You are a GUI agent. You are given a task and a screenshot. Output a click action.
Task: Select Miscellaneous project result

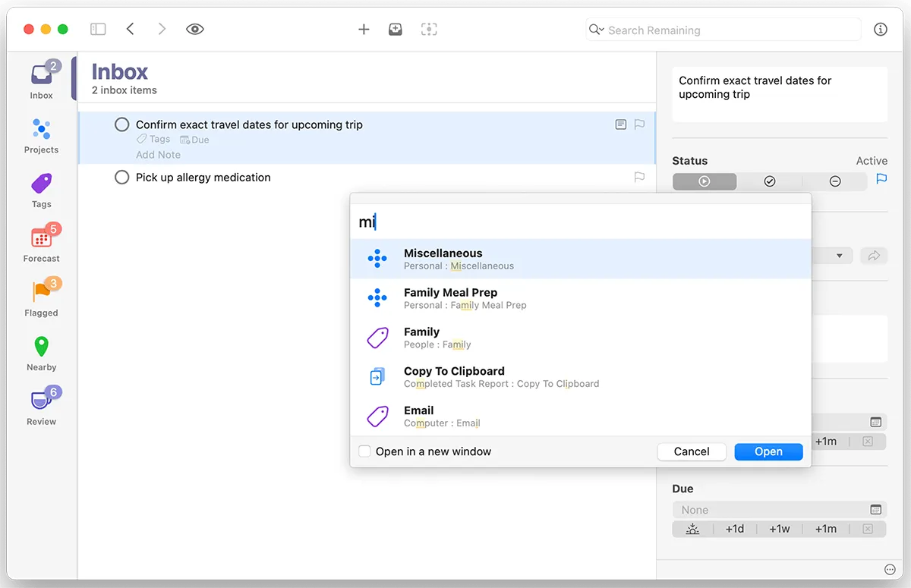[581, 259]
